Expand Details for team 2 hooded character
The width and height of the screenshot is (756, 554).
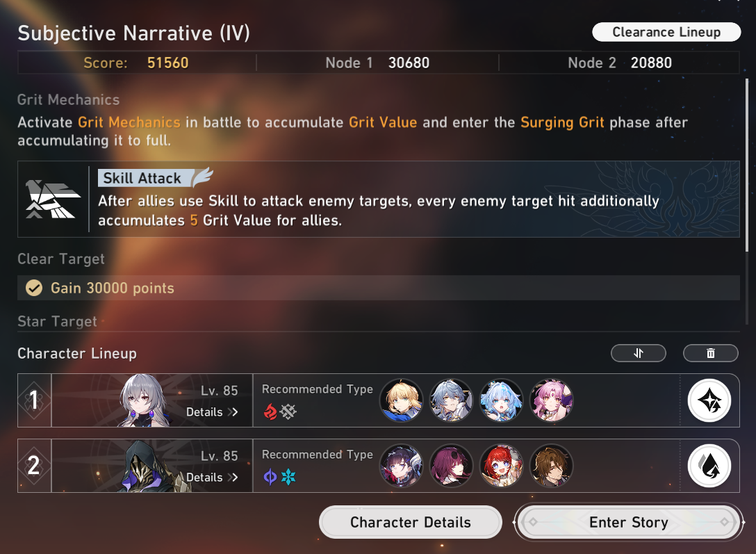tap(212, 478)
